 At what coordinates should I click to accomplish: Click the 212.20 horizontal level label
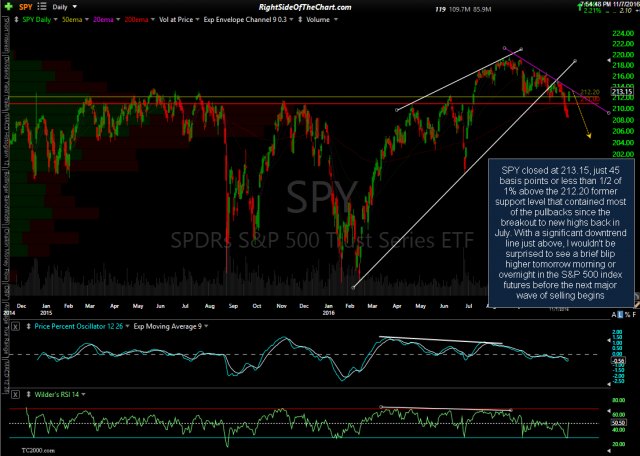pos(590,93)
